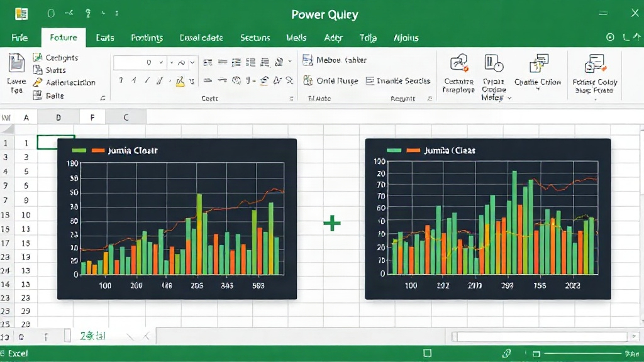
Task: Click the Mebor tabler icon
Action: click(x=308, y=60)
